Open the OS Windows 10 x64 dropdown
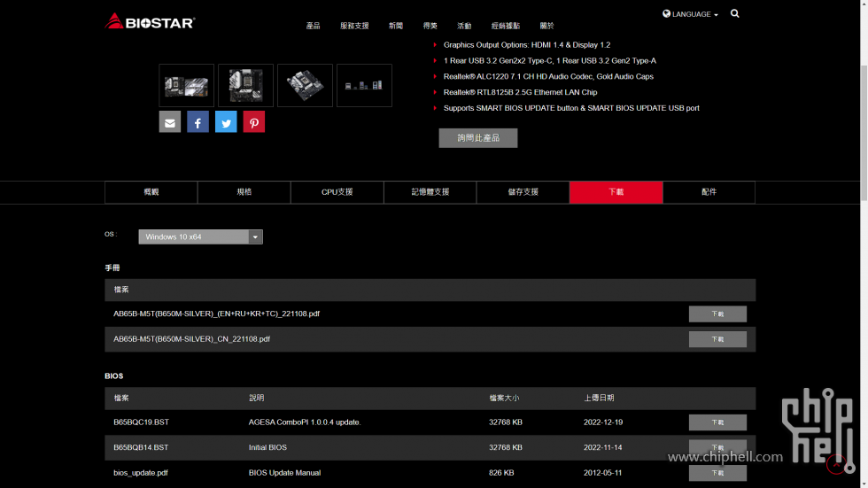Image resolution: width=868 pixels, height=488 pixels. click(200, 236)
